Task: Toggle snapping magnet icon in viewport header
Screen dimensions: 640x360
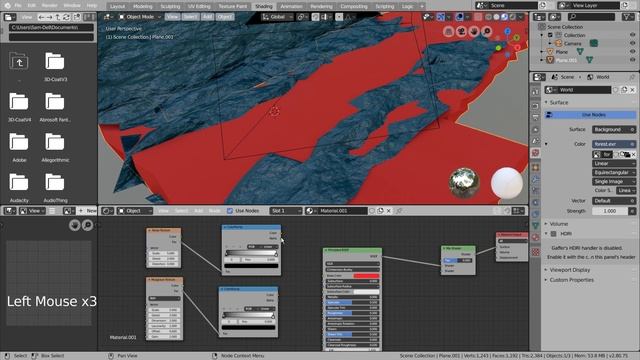Action: tap(316, 17)
